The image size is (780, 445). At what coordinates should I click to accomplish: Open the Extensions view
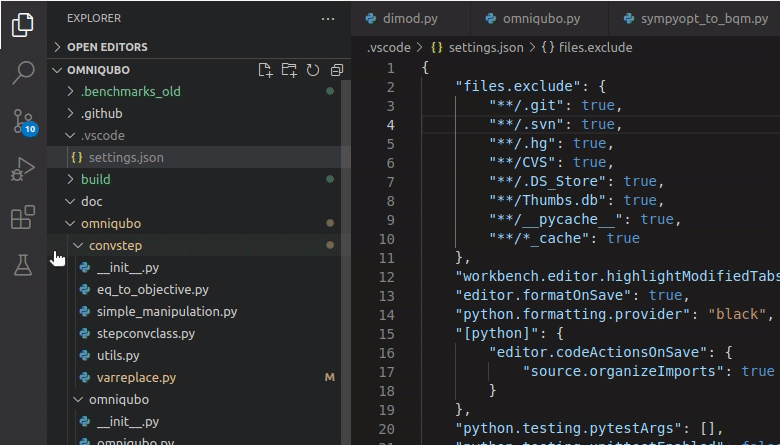coord(23,217)
